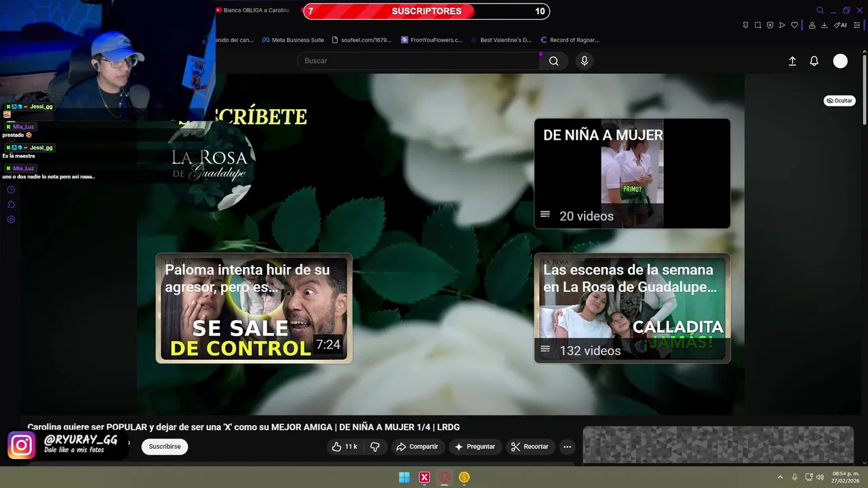Click the Jessi_gg name above Es la maestra
This screenshot has height=488, width=868.
[41, 147]
